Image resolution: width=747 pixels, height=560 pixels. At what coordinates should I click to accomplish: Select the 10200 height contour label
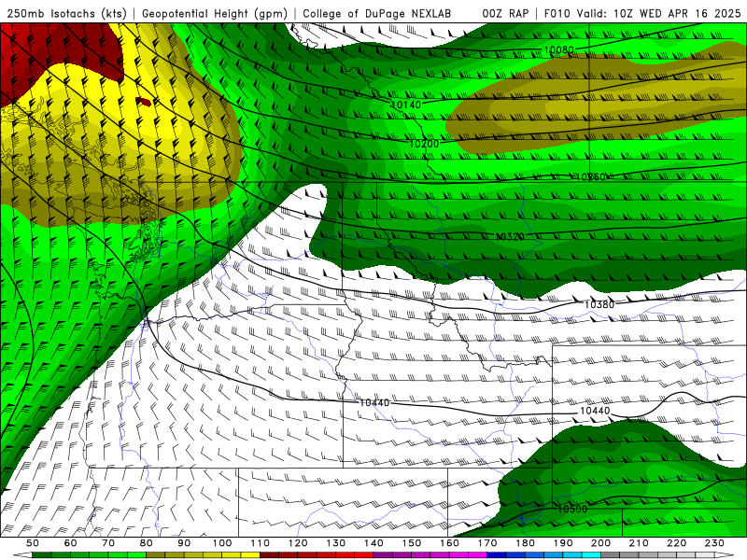tap(424, 144)
